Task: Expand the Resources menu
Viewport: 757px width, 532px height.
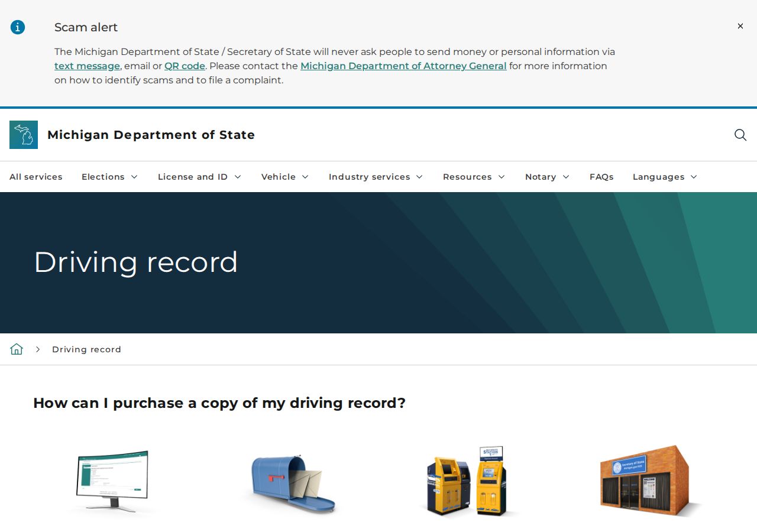Action: click(474, 177)
